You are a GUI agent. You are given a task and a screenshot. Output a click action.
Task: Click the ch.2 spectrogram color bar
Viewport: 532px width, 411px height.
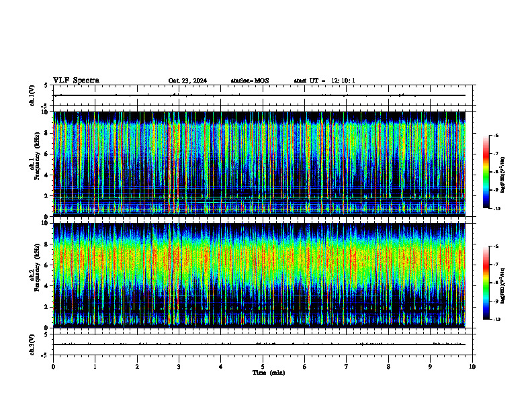486,283
